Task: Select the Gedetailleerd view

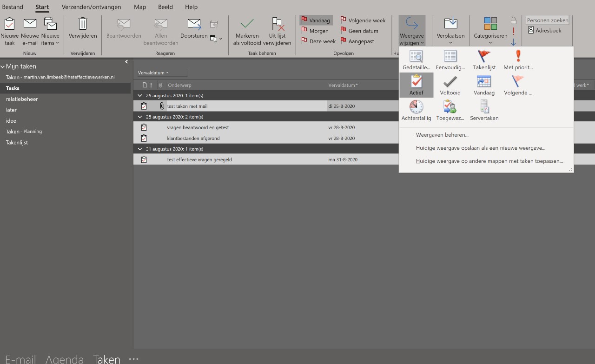Action: pyautogui.click(x=416, y=60)
